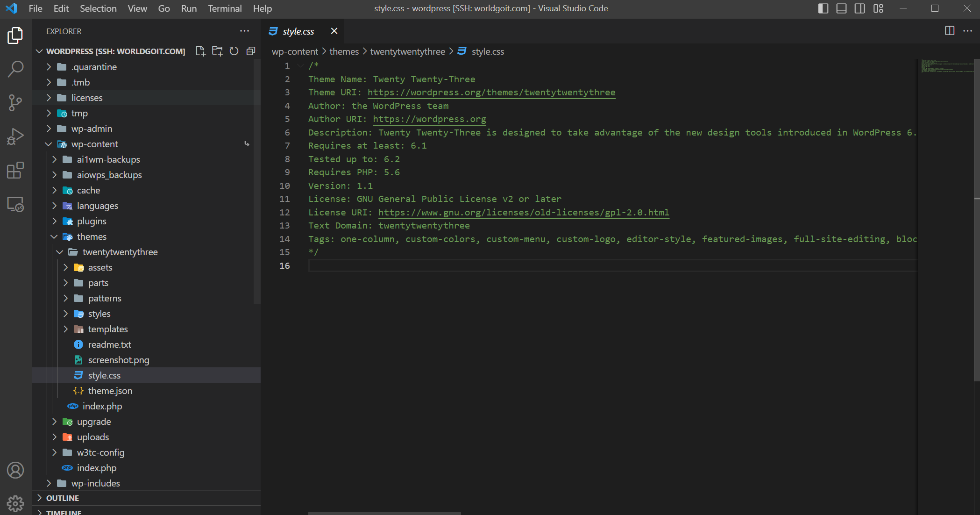Image resolution: width=980 pixels, height=515 pixels.
Task: Create a new file in the Explorer
Action: 200,51
